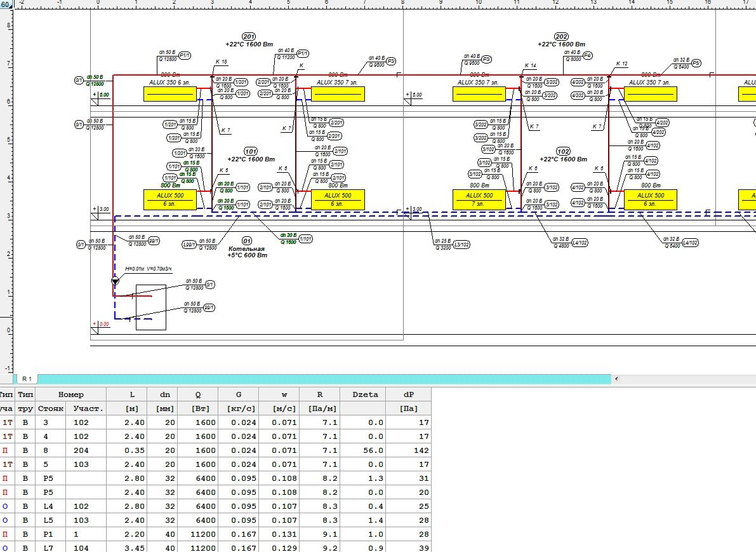Select the dP cell showing 142
Viewport: 756px width, 552px height.
(409, 450)
